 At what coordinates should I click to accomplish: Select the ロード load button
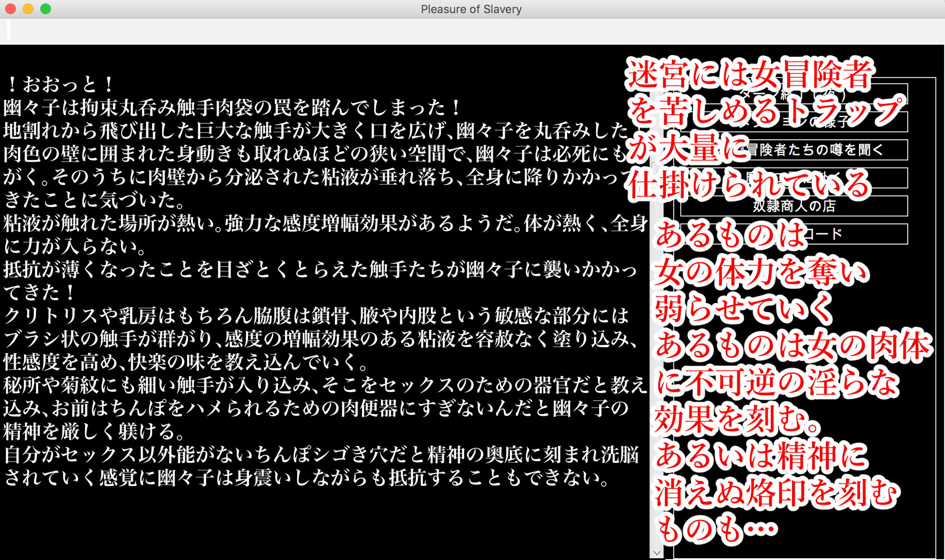click(794, 234)
